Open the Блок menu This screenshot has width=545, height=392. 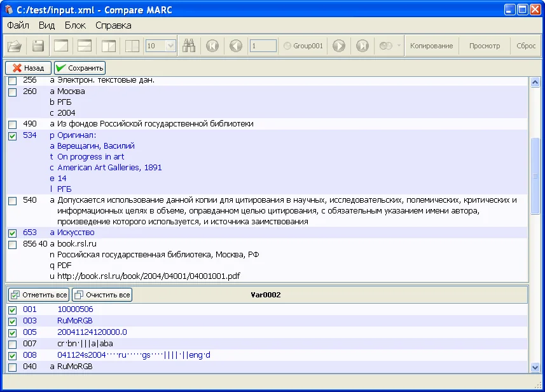pyautogui.click(x=75, y=25)
